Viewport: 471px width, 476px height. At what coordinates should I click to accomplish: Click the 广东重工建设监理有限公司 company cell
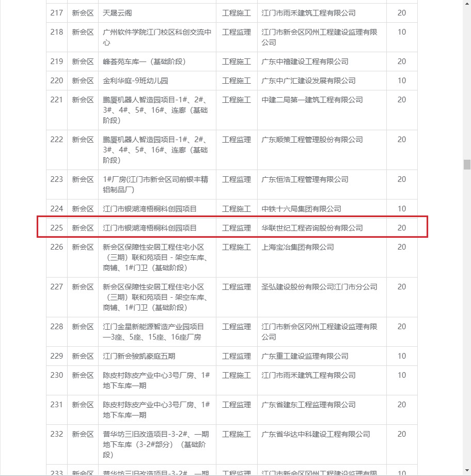pyautogui.click(x=305, y=356)
